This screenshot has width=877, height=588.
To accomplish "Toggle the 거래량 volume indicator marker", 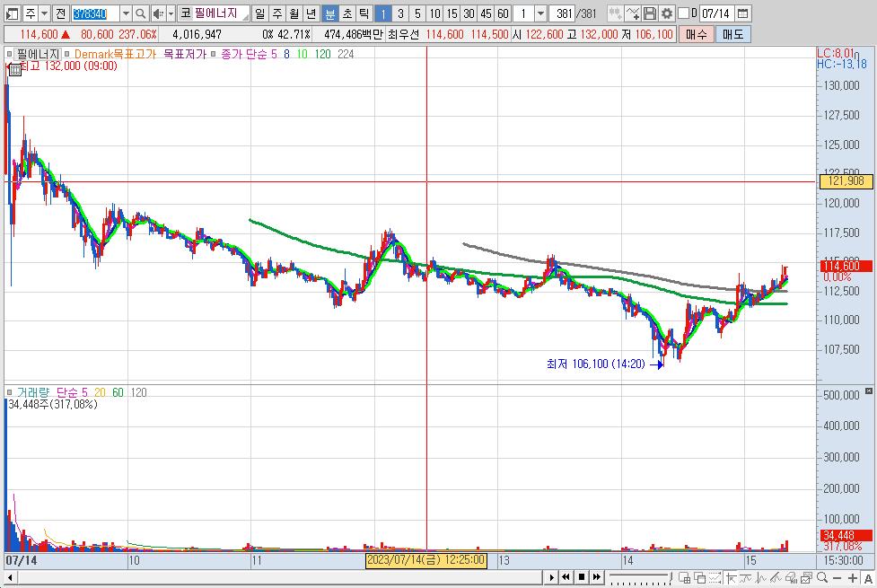I will coord(10,392).
